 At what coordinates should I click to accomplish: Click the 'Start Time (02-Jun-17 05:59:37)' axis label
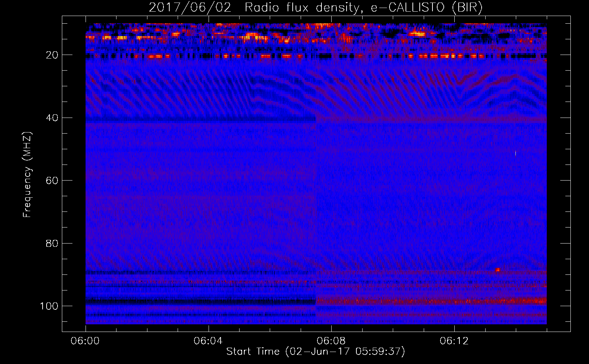click(x=316, y=352)
